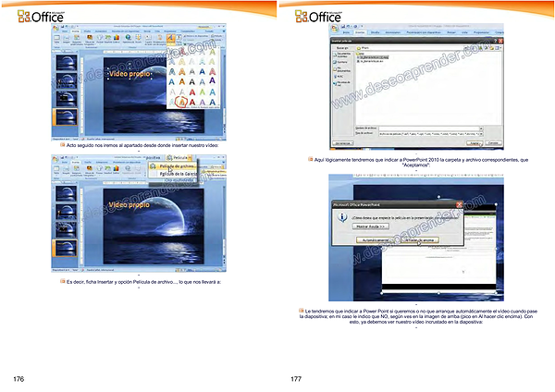555x392 pixels.
Task: Close the Microsoft Office PowerPoint dialog
Action: (x=457, y=203)
